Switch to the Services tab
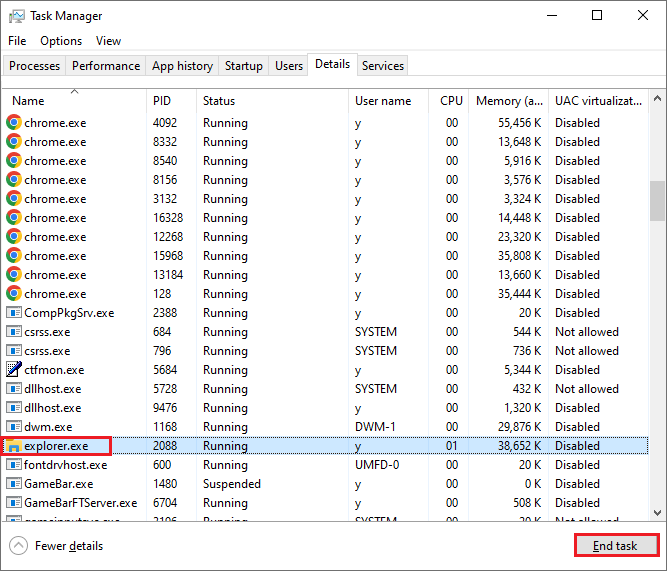 [x=382, y=66]
